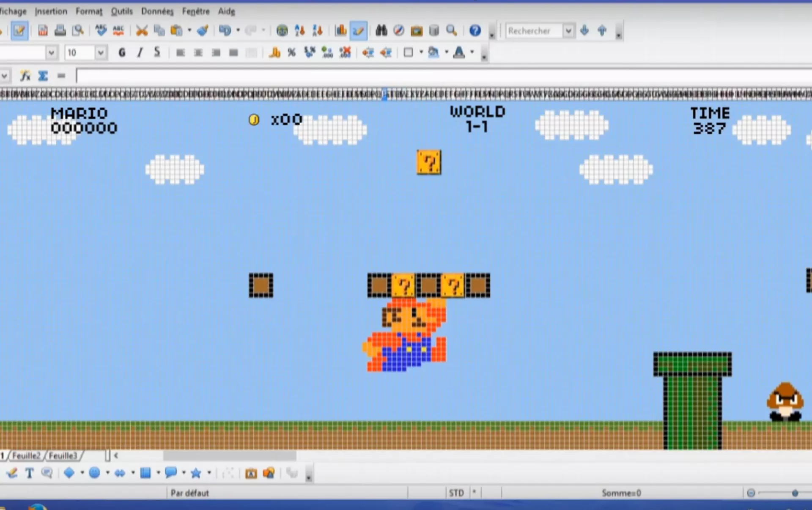
Task: Insert a chart using the chart icon
Action: [340, 30]
